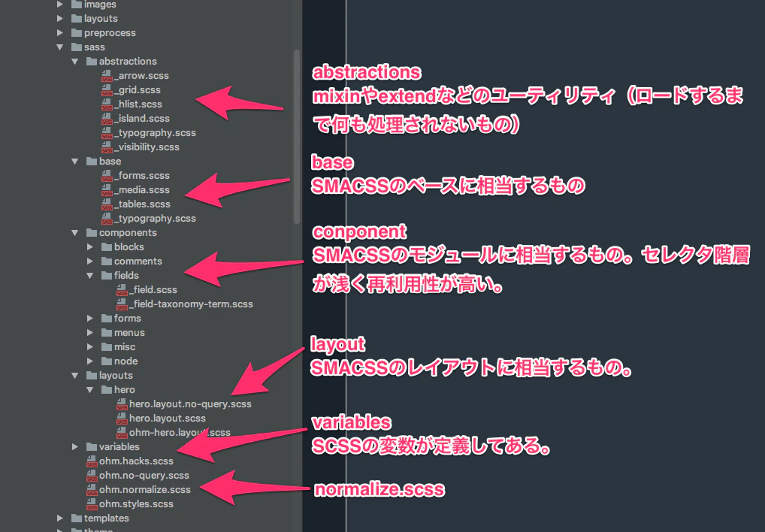
Task: Collapse the fields folder arrow
Action: tap(89, 276)
